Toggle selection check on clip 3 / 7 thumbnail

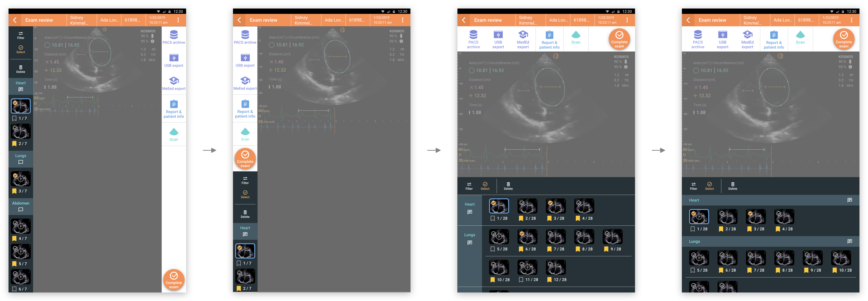[15, 176]
